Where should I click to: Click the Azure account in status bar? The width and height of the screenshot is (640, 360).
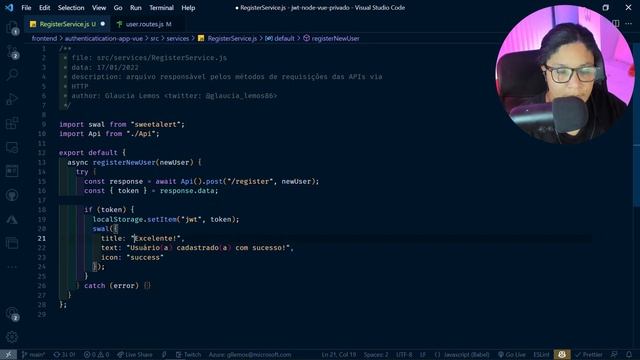pyautogui.click(x=250, y=355)
